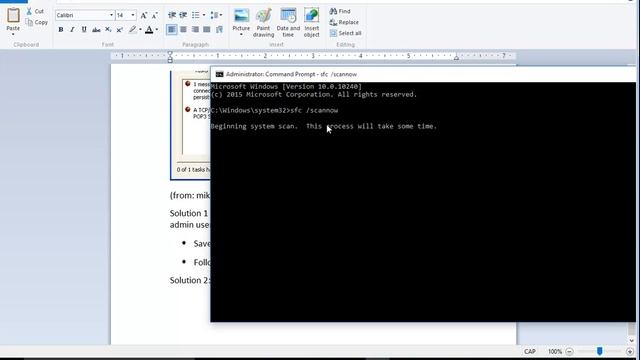Click the CAP status bar indicator

tap(529, 351)
